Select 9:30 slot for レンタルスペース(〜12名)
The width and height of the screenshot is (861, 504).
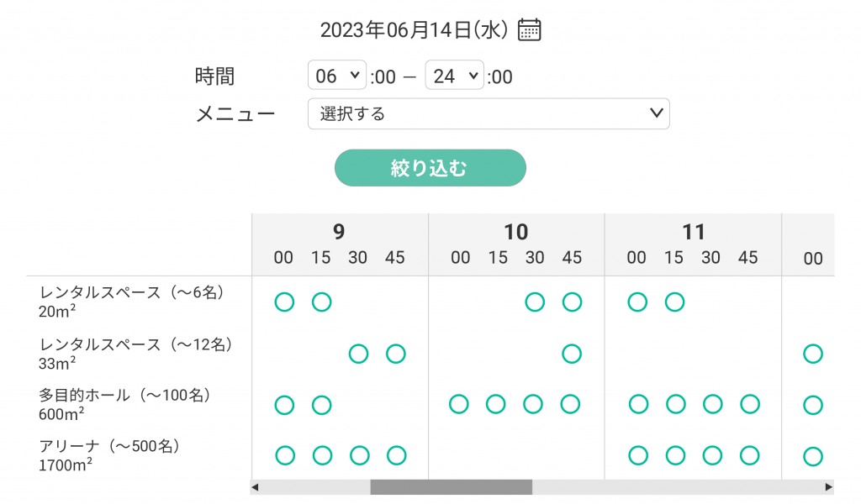click(x=359, y=353)
